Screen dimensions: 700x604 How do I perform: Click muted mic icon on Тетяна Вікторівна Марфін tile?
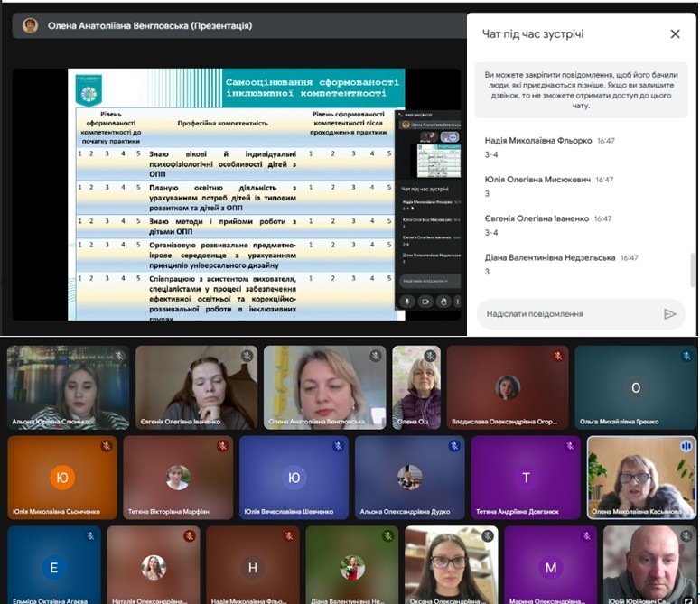tap(222, 446)
